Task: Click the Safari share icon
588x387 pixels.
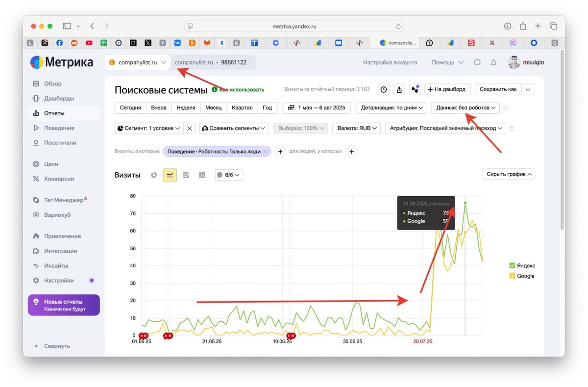Action: coord(523,26)
